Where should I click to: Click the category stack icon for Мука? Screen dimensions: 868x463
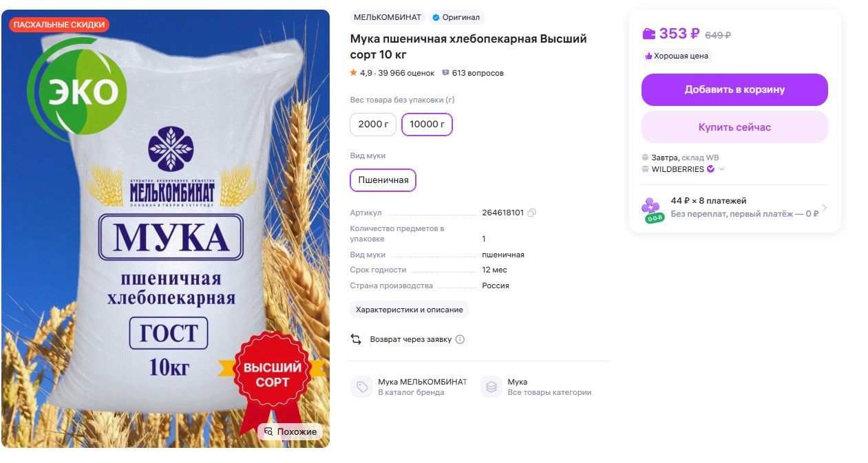click(491, 387)
